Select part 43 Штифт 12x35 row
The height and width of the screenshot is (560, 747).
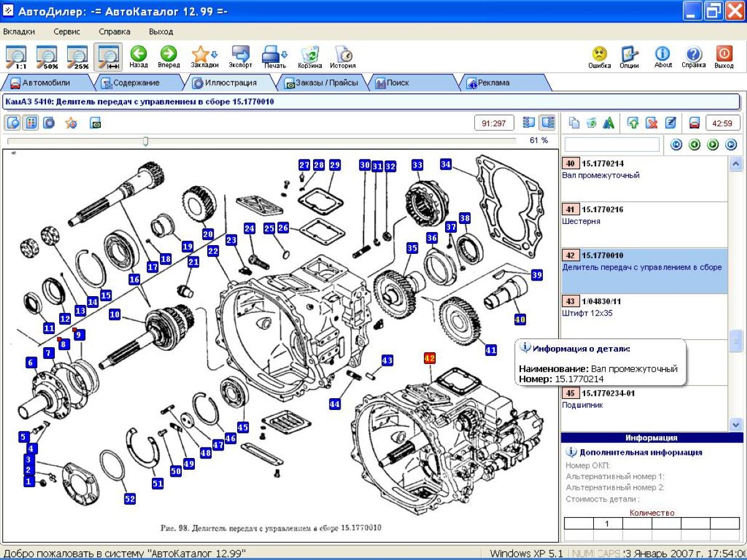[644, 317]
